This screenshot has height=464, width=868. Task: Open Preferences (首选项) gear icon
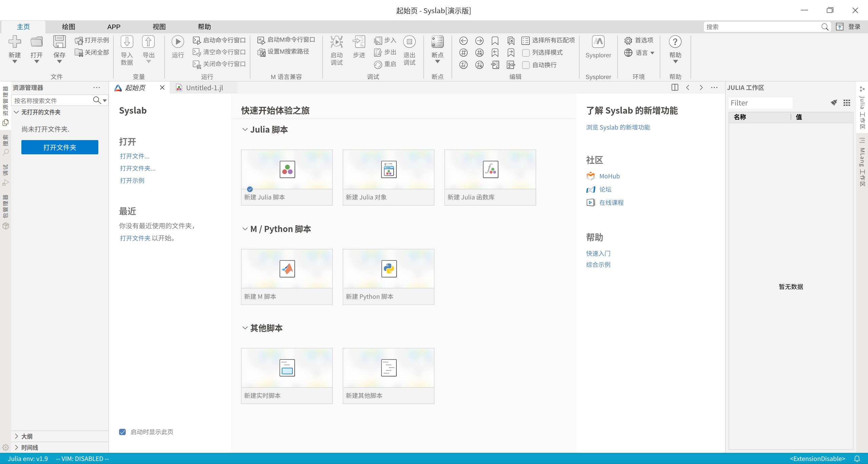coord(628,40)
